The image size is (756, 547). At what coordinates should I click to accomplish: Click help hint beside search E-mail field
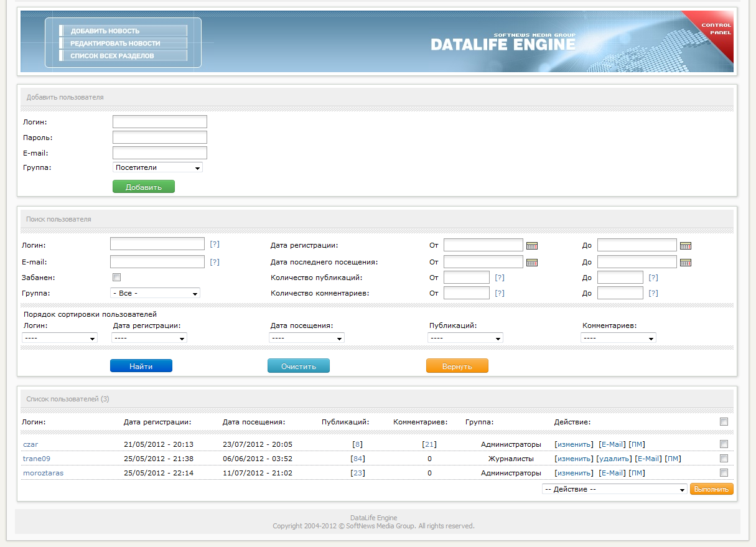click(215, 262)
